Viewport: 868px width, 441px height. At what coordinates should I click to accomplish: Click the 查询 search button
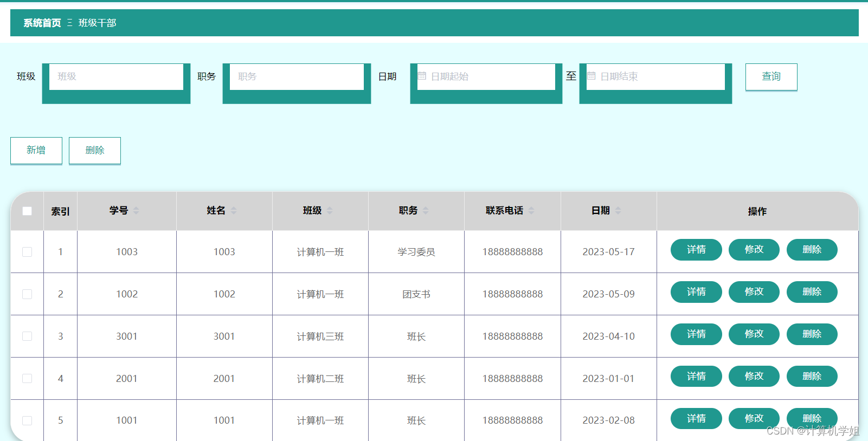point(771,77)
